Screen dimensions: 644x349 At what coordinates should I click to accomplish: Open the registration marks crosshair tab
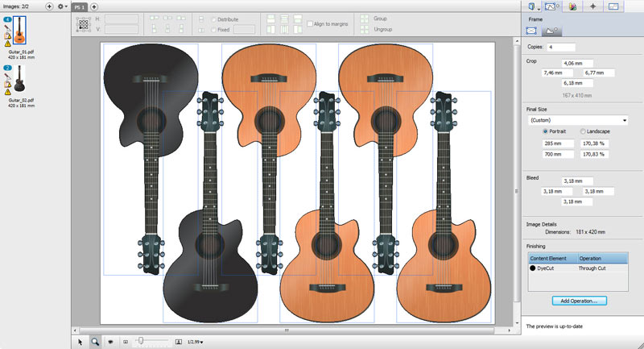(592, 6)
